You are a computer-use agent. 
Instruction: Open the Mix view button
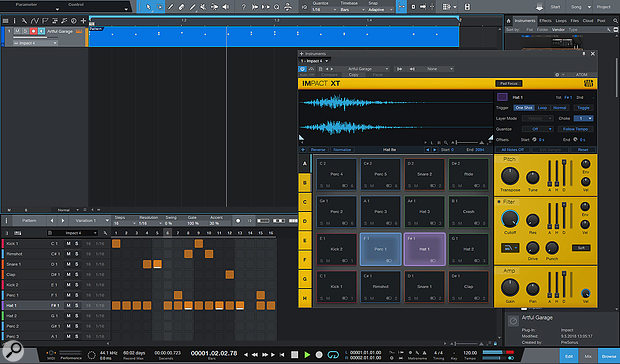(588, 356)
